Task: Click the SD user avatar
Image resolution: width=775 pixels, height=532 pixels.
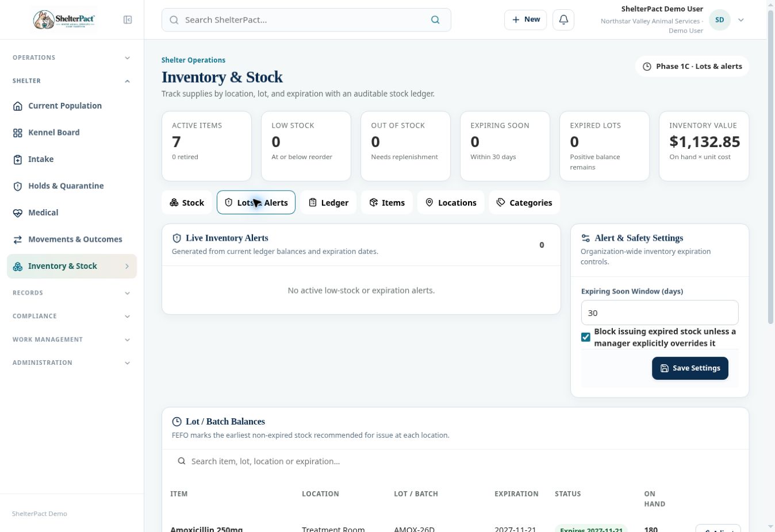Action: point(719,20)
